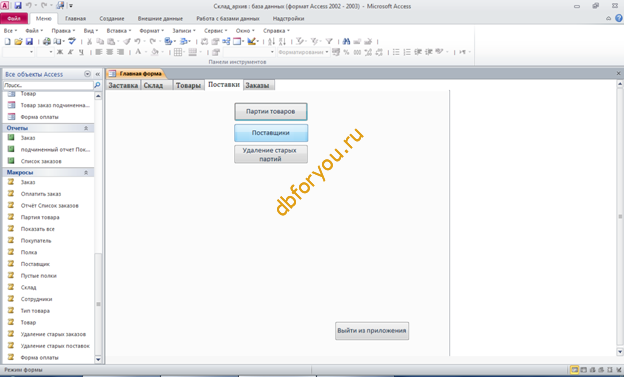Click navigation pane scrollbar down arrow
Image resolution: width=624 pixels, height=377 pixels.
click(98, 359)
